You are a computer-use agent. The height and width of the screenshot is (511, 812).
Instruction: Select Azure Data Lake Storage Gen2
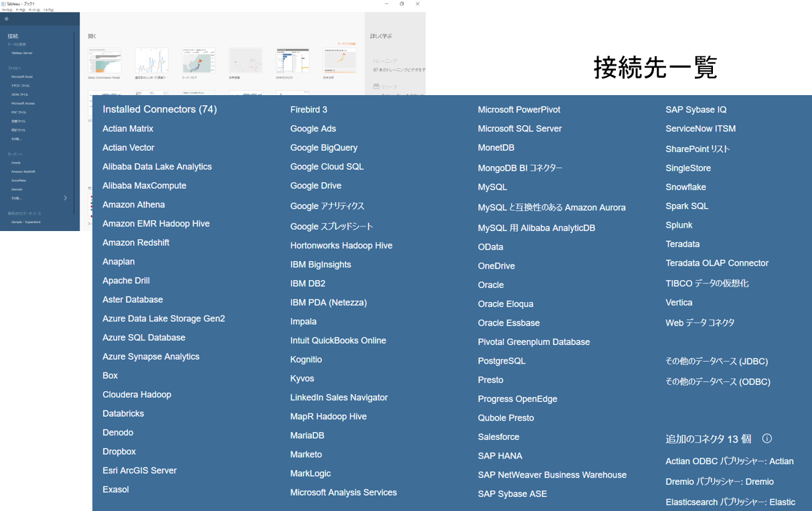point(164,319)
